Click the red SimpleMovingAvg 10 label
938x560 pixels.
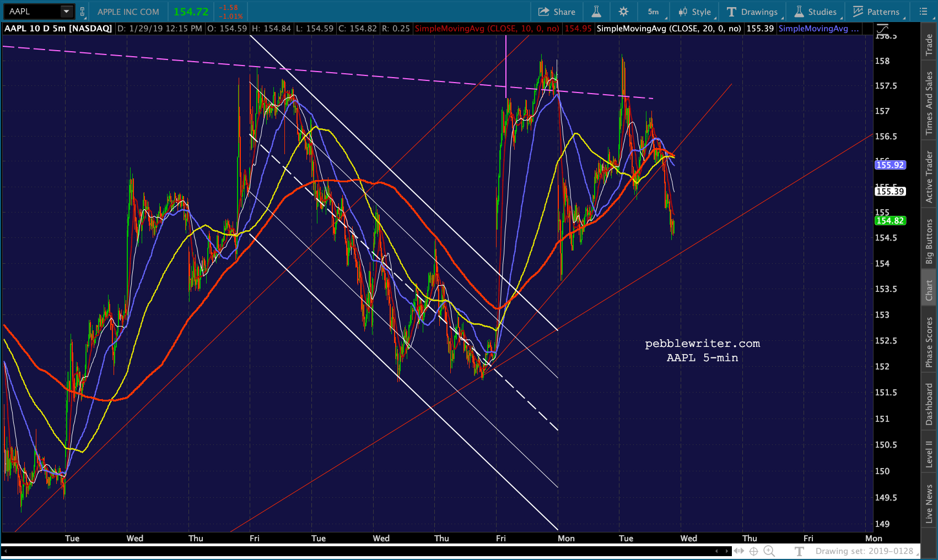[x=487, y=29]
